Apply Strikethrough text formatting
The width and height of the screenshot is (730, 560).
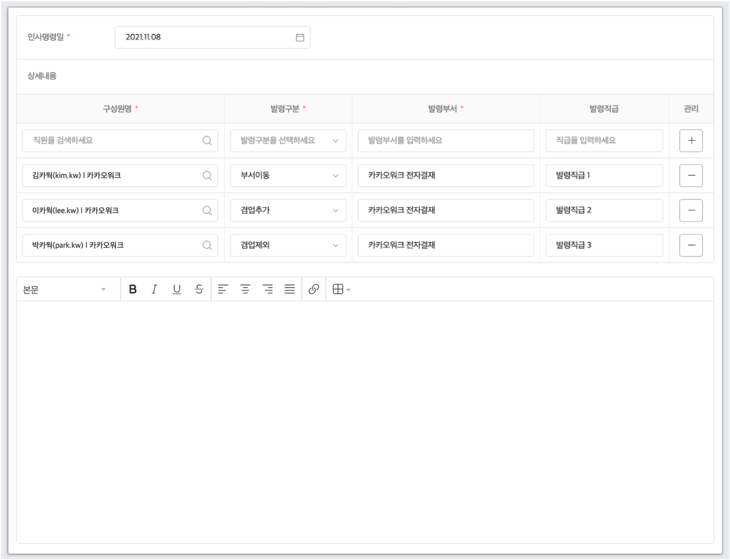coord(199,289)
